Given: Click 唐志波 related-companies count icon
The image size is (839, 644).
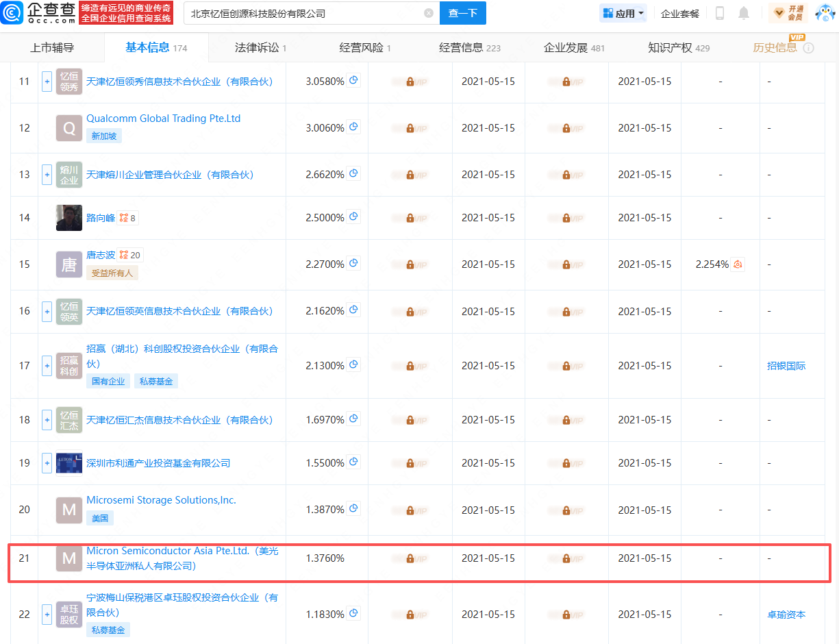Looking at the screenshot, I should (x=130, y=255).
